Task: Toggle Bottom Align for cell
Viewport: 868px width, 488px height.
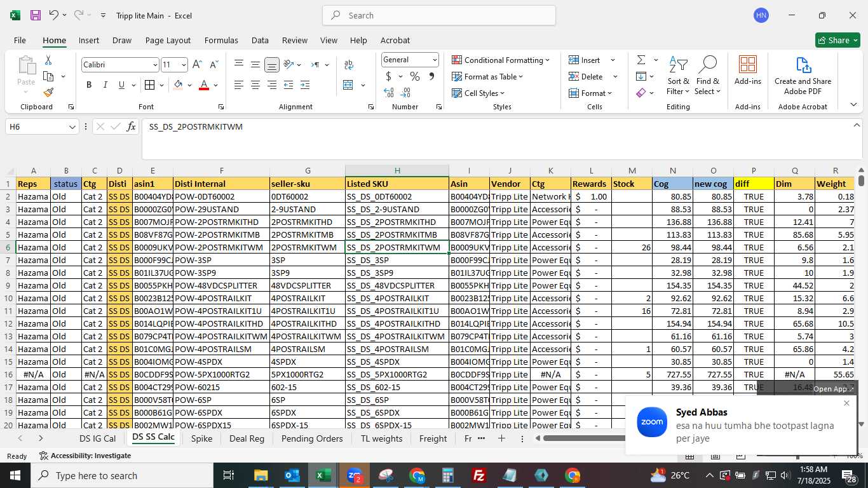Action: [x=271, y=65]
